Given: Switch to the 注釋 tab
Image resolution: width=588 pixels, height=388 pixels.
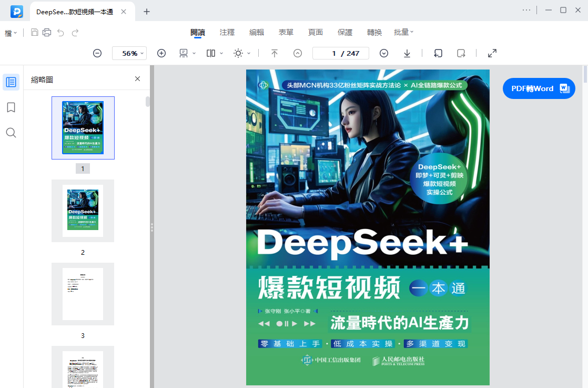Looking at the screenshot, I should pyautogui.click(x=227, y=32).
